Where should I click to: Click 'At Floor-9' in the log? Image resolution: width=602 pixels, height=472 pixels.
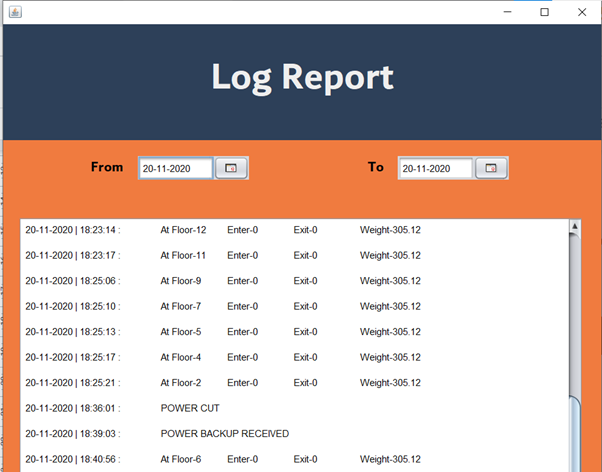coord(181,281)
